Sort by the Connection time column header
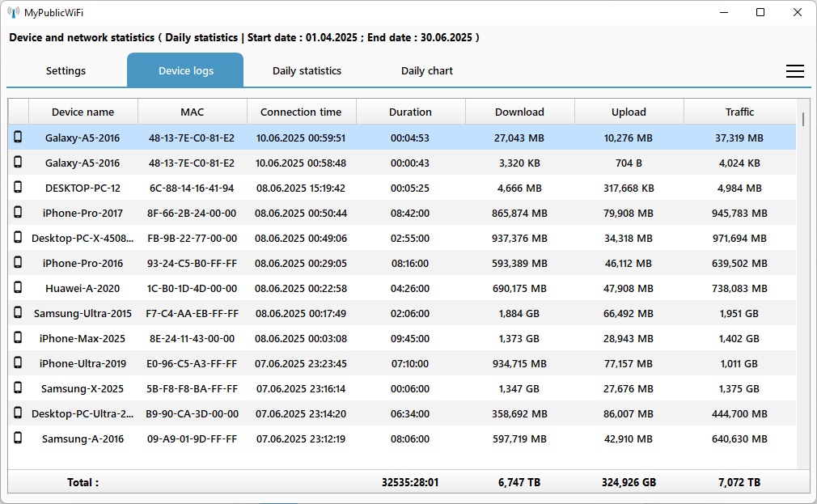This screenshot has width=817, height=504. pyautogui.click(x=301, y=112)
